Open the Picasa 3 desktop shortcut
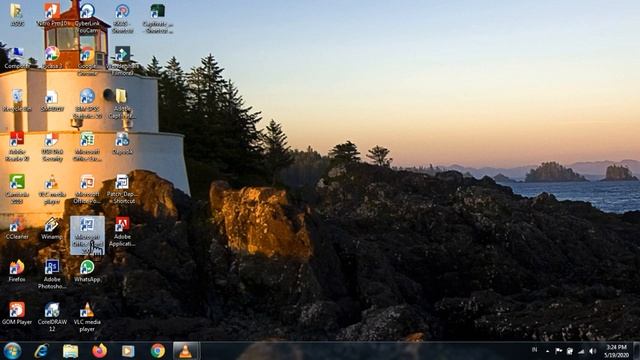The image size is (640, 360). [52, 58]
